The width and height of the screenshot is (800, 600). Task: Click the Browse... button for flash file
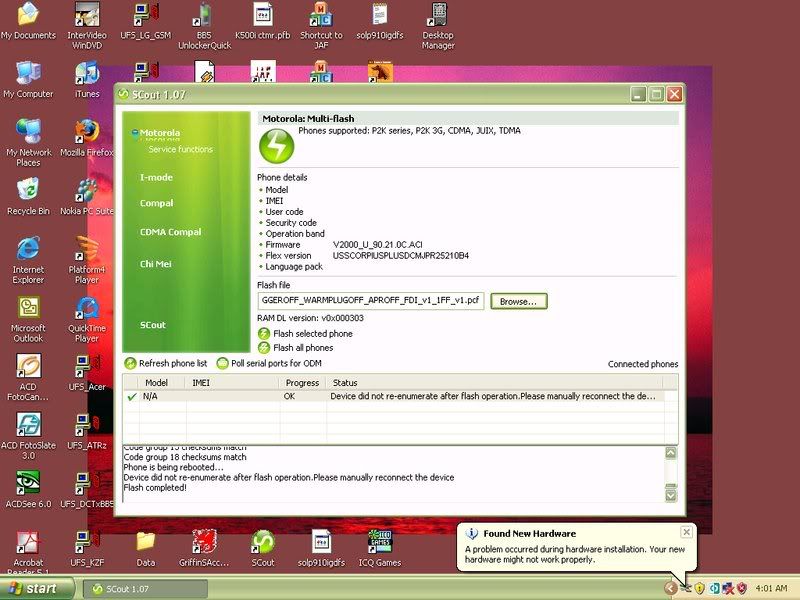click(518, 301)
